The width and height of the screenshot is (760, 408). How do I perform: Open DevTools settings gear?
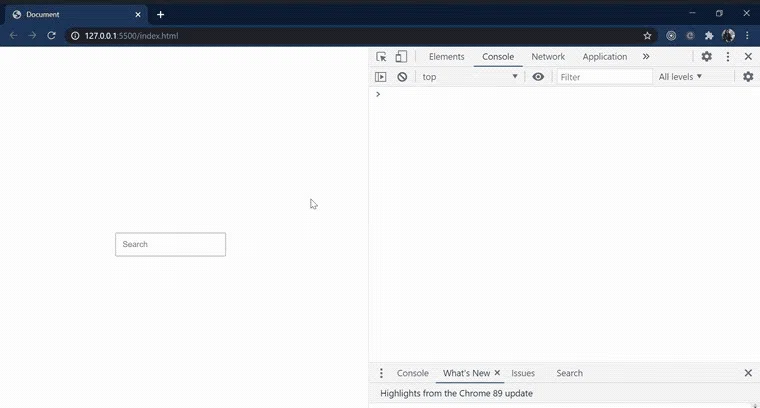707,57
